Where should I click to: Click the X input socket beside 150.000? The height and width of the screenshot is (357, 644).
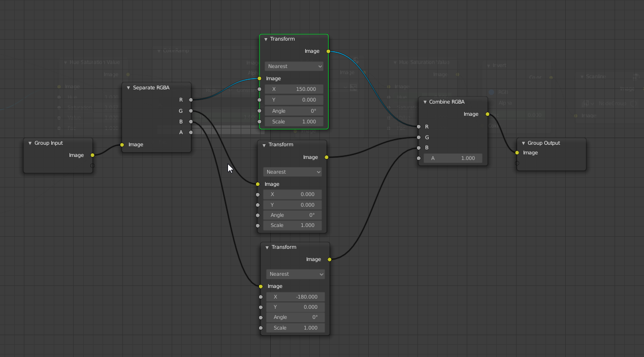259,89
